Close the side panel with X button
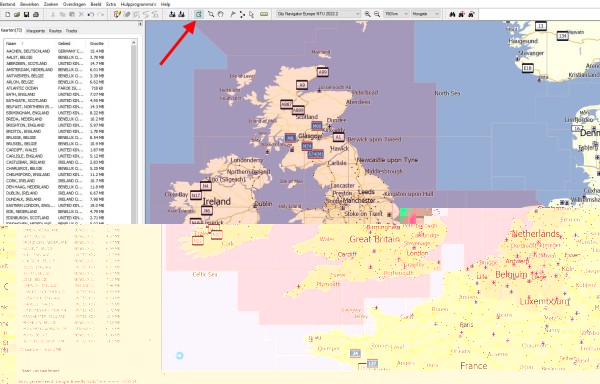The width and height of the screenshot is (600, 384). click(140, 24)
